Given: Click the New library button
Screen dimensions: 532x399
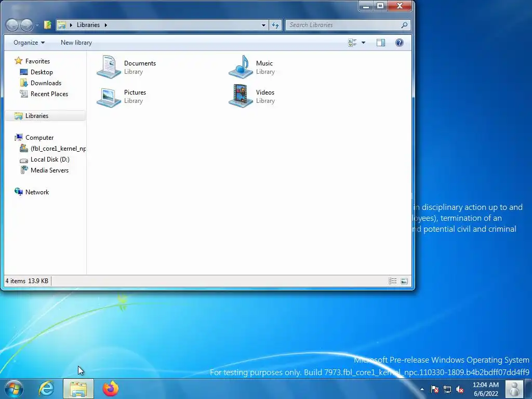Looking at the screenshot, I should click(x=76, y=43).
